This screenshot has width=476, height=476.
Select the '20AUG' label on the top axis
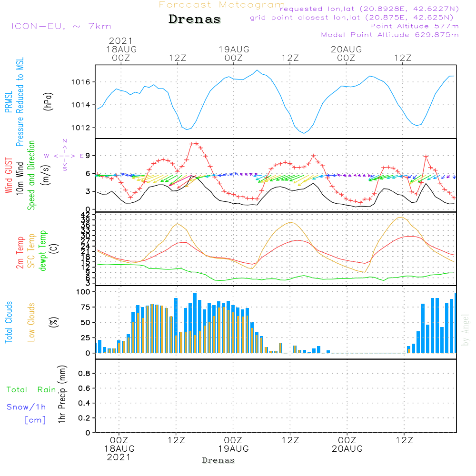[x=347, y=49]
